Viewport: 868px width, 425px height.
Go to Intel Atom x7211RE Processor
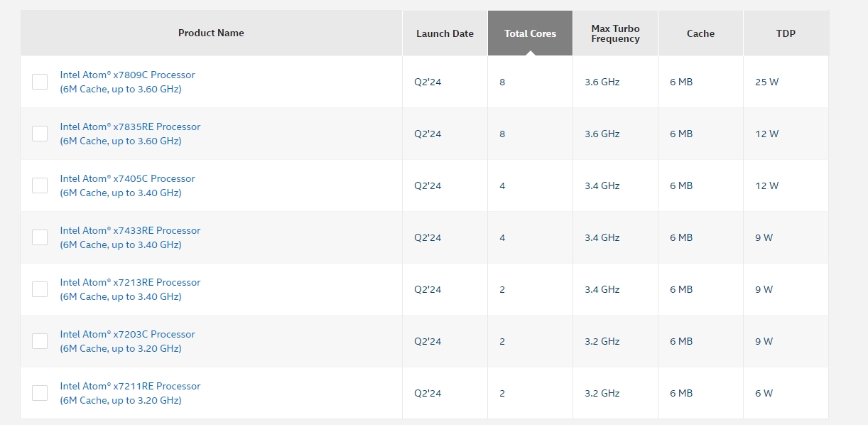[130, 386]
